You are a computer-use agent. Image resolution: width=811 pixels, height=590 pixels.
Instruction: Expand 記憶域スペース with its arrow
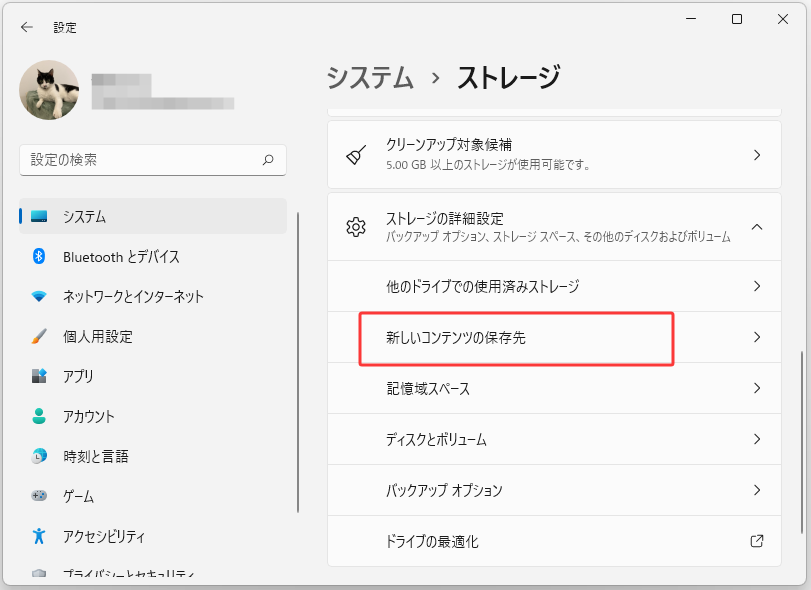[x=757, y=388]
